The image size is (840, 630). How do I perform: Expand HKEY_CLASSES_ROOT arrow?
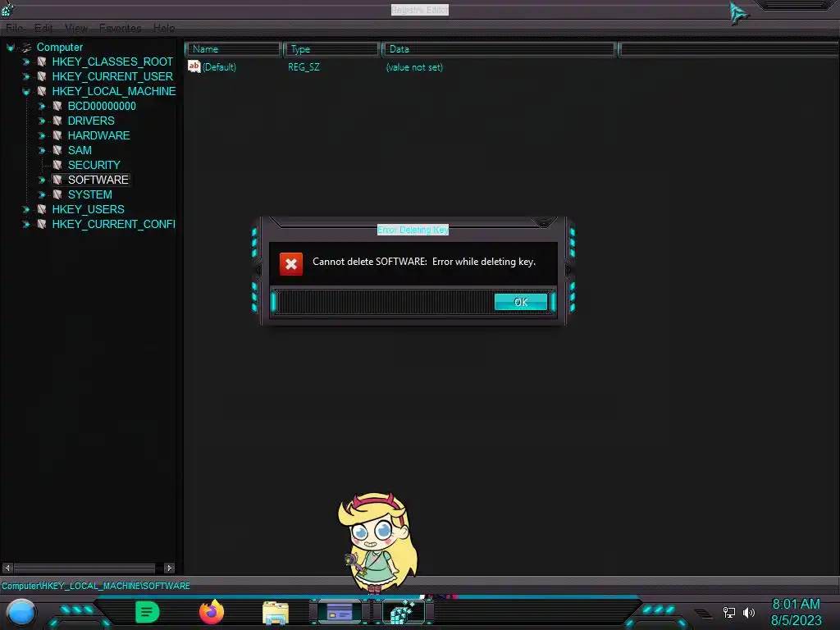click(x=25, y=62)
